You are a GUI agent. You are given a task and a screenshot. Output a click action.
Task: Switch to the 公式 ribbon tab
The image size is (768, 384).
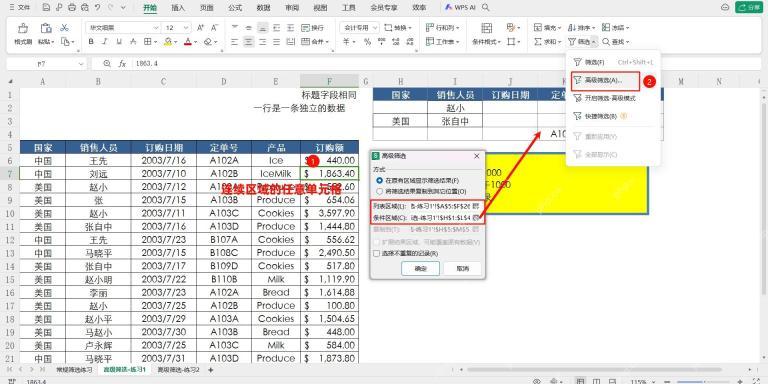pos(235,8)
